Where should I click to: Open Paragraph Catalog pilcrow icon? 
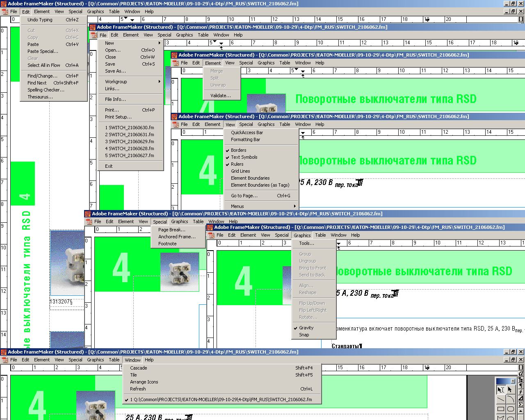521,386
